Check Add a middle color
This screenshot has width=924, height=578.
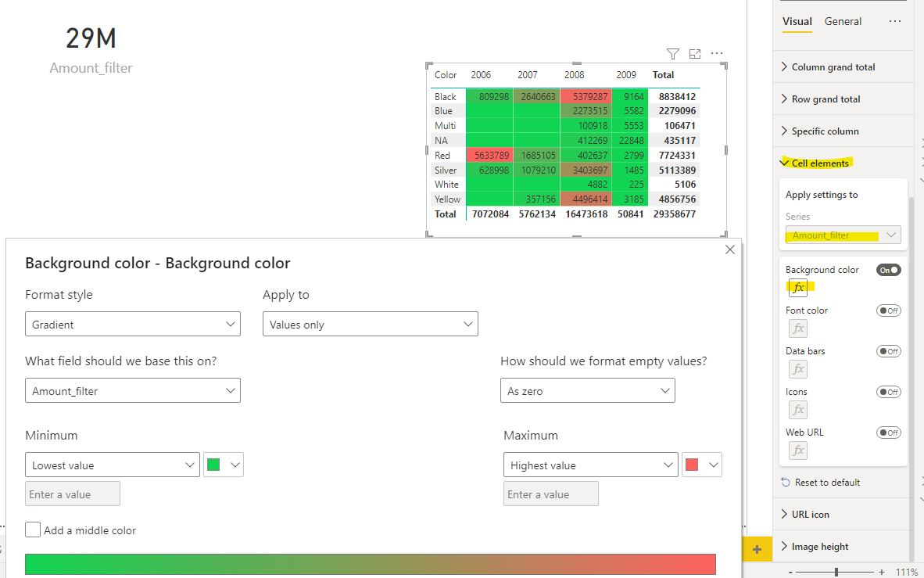pyautogui.click(x=33, y=530)
